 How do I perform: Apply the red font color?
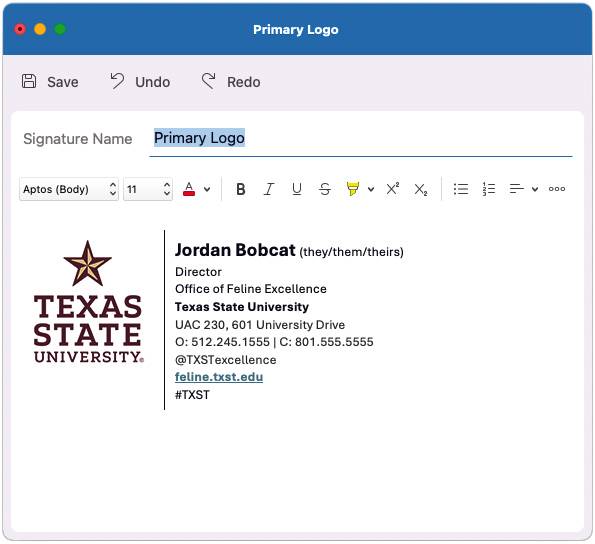coord(189,189)
